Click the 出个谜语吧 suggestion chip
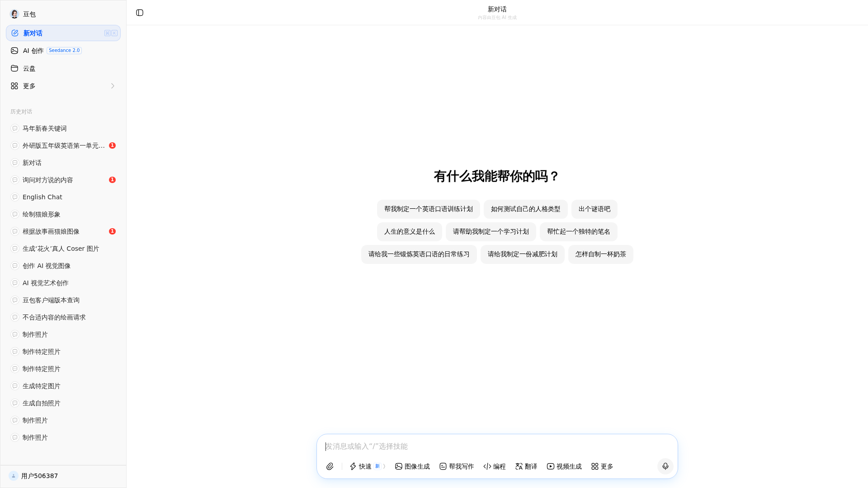This screenshot has height=488, width=868. click(x=594, y=209)
